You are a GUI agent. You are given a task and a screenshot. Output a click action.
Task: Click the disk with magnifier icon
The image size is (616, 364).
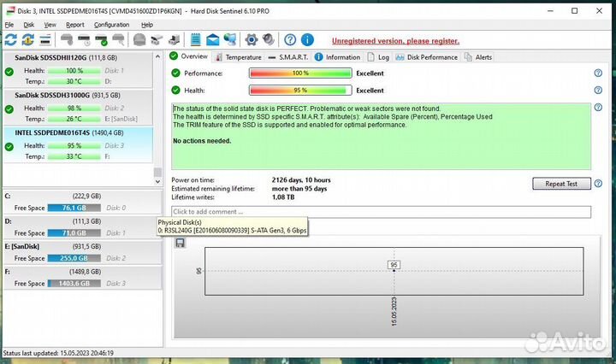point(118,39)
